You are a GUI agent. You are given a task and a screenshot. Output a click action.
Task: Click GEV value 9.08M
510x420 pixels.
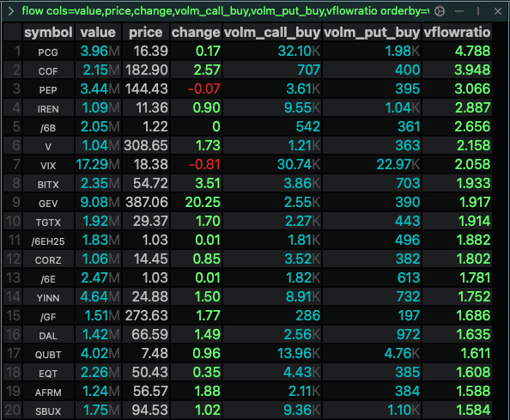point(98,203)
